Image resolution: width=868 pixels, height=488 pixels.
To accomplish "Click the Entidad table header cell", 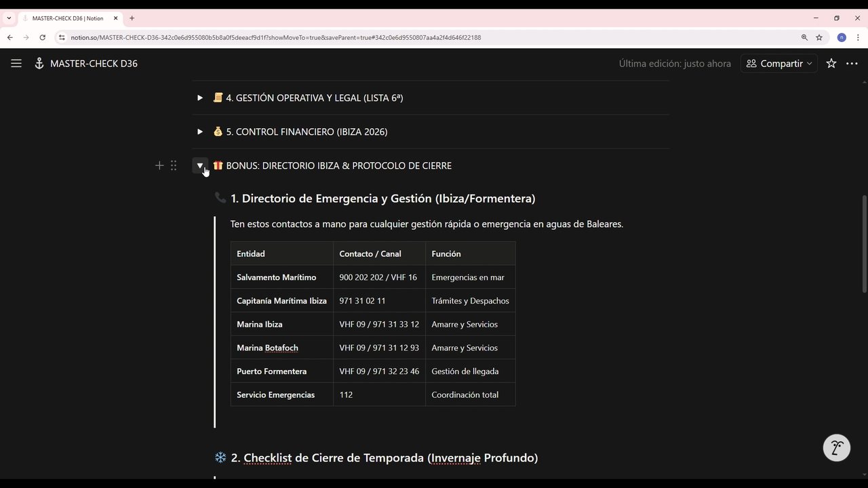I will 282,253.
